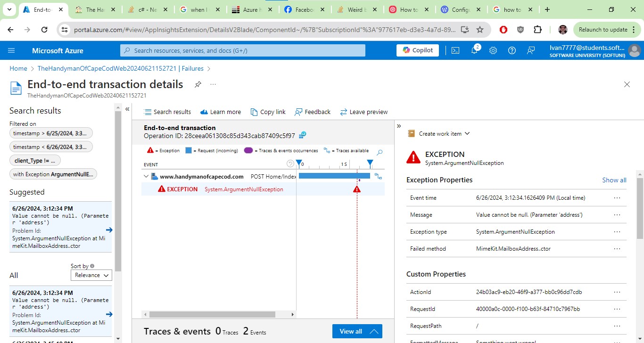Open the Create work item dropdown
The image size is (644, 343).
point(439,134)
